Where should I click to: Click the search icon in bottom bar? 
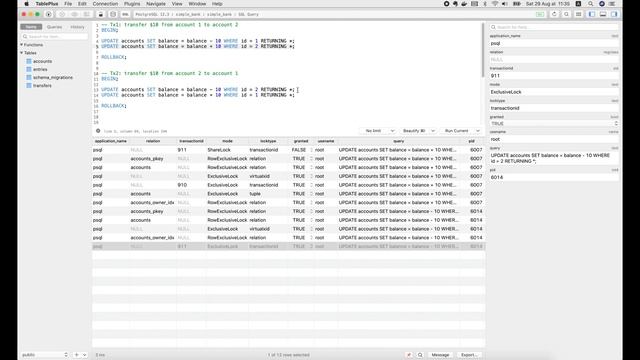click(x=420, y=355)
